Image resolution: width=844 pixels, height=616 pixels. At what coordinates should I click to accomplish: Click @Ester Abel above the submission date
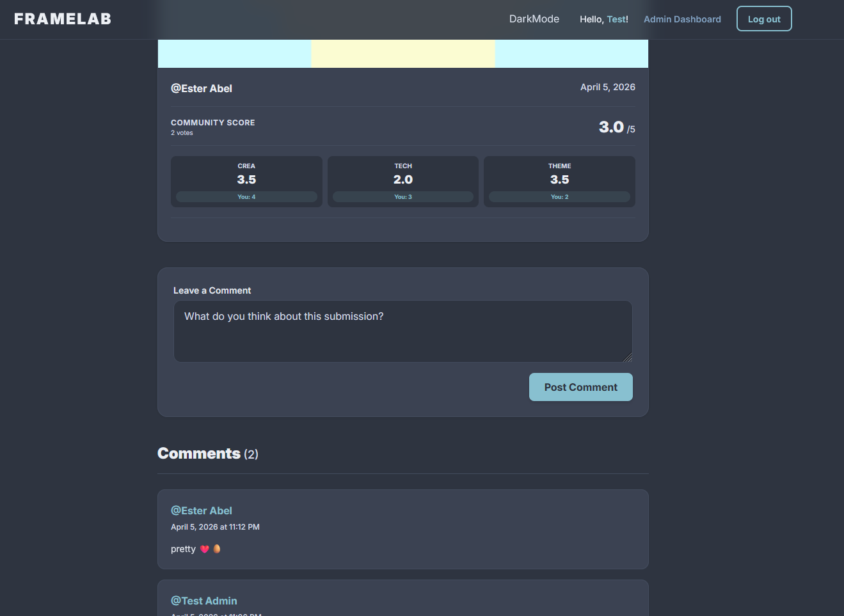pos(202,88)
